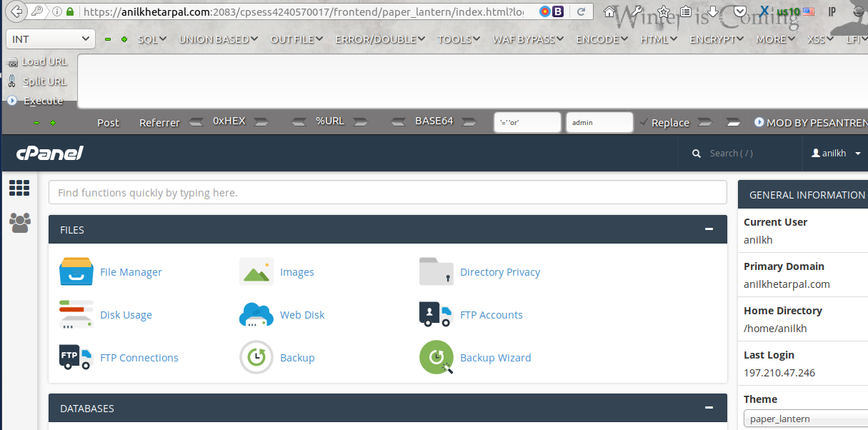Screen dimensions: 868x430
Task: Click Load URL button
Action: (x=38, y=62)
